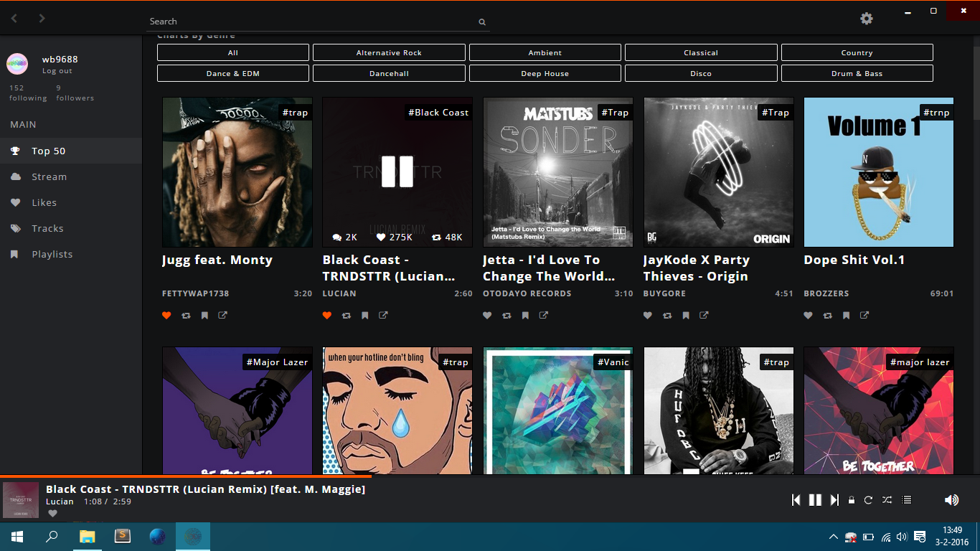Shuffle playback in the bottom player
This screenshot has height=551, width=980.
[x=887, y=500]
